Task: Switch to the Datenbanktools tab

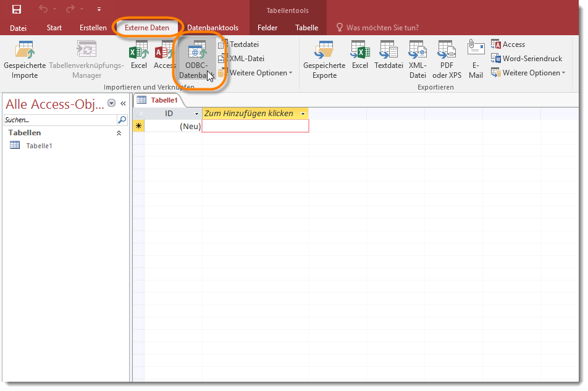Action: click(212, 28)
